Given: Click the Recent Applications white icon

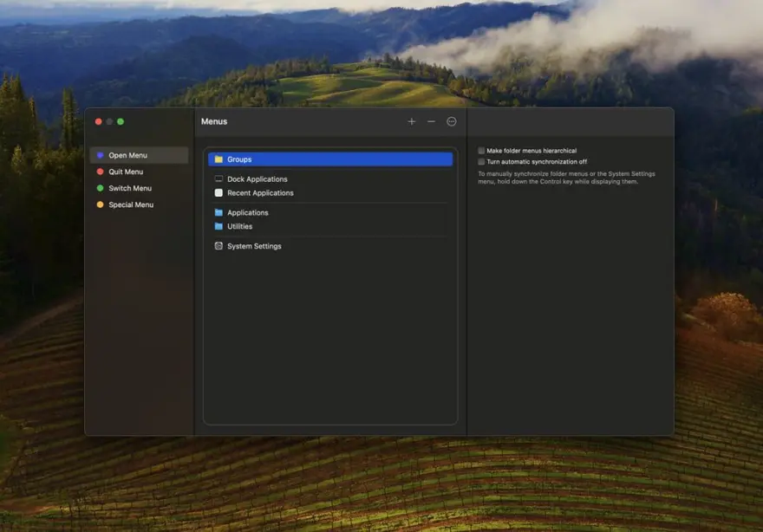Looking at the screenshot, I should click(219, 193).
